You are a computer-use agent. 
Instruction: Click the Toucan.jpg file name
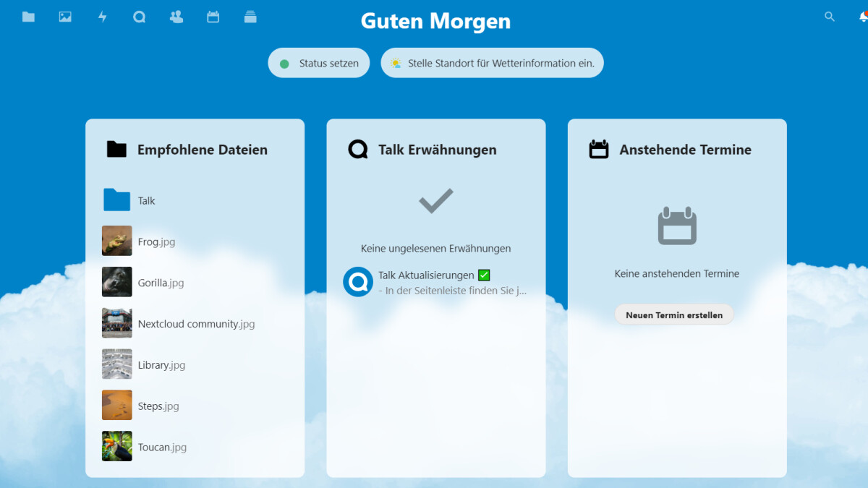pyautogui.click(x=163, y=448)
